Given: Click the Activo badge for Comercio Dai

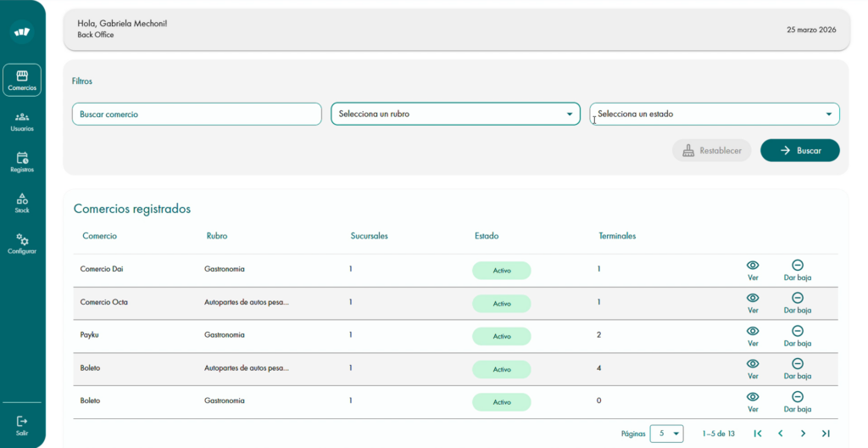Looking at the screenshot, I should (502, 271).
